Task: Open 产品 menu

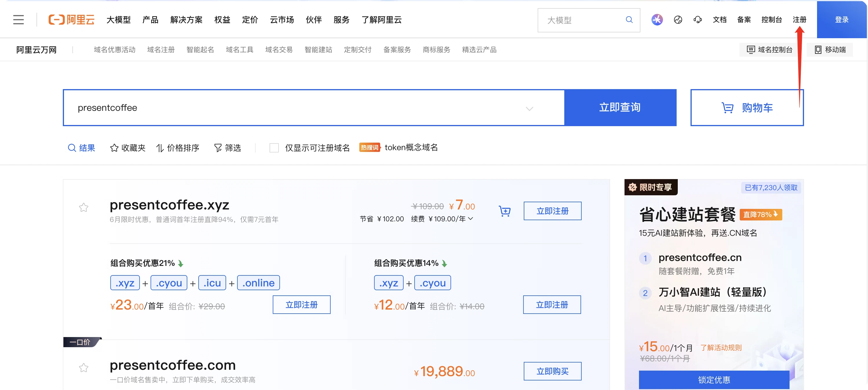Action: tap(150, 20)
